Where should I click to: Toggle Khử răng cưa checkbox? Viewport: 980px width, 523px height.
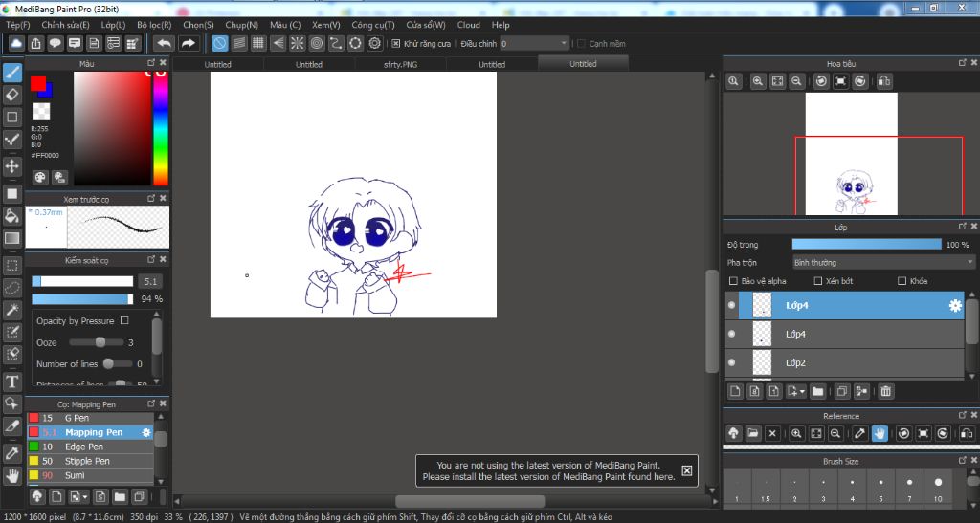tap(395, 44)
